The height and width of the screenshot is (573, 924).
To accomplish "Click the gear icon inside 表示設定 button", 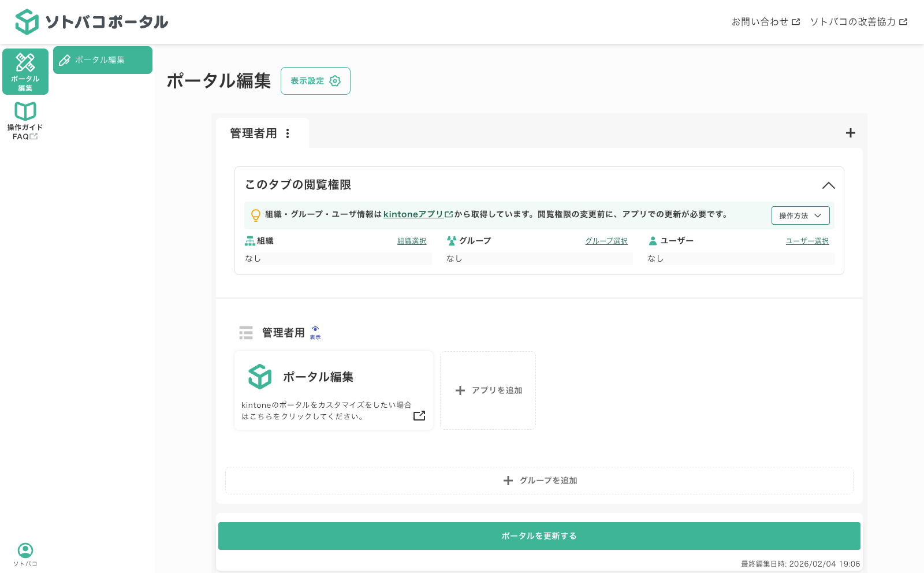I will click(334, 81).
